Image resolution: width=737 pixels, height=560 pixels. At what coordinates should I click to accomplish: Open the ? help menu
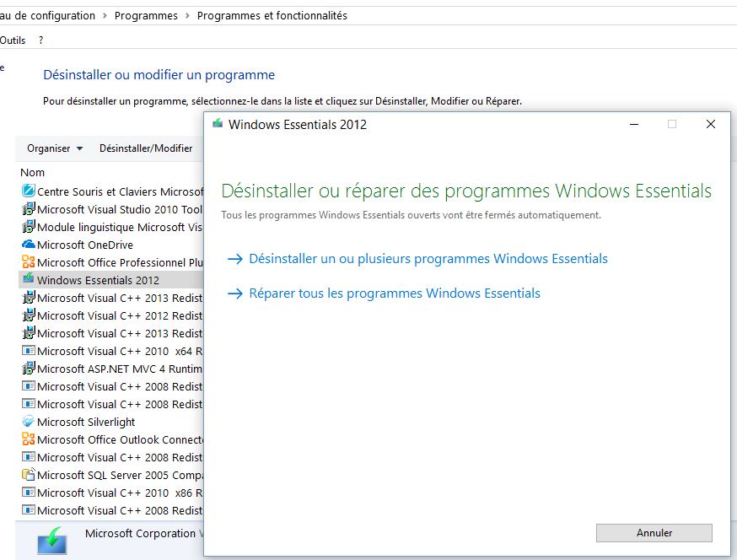click(40, 40)
